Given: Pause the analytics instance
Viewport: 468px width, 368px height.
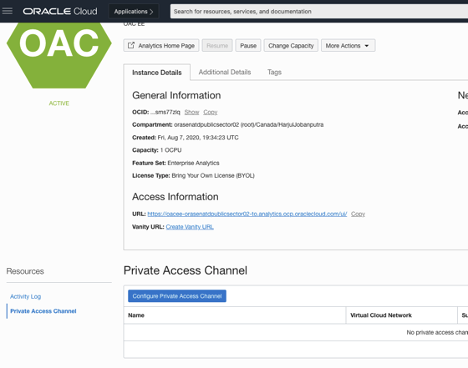Looking at the screenshot, I should (x=248, y=46).
